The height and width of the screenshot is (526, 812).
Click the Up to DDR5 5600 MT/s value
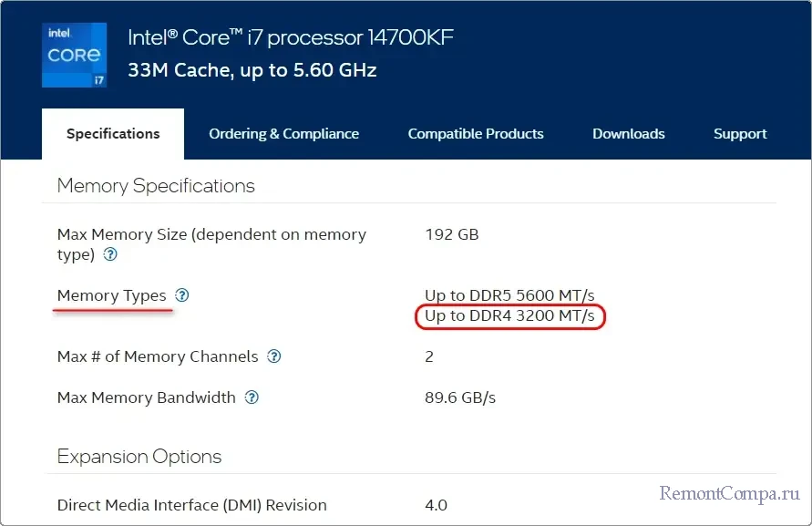click(509, 295)
